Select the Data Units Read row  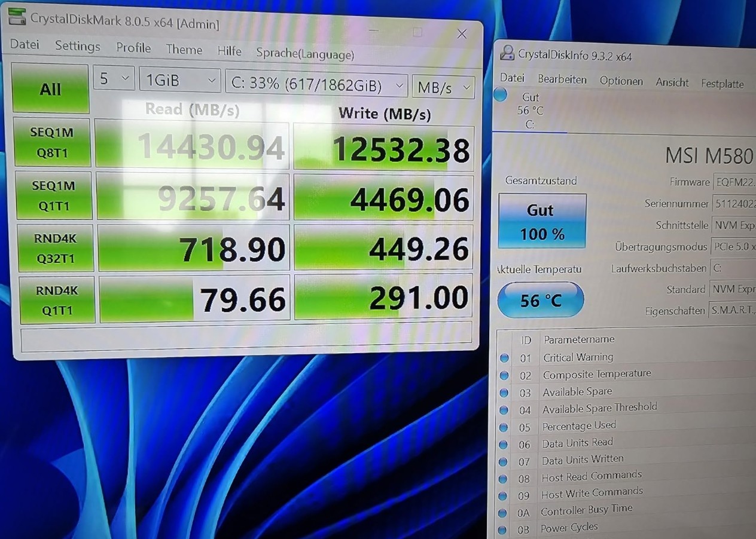(626, 443)
